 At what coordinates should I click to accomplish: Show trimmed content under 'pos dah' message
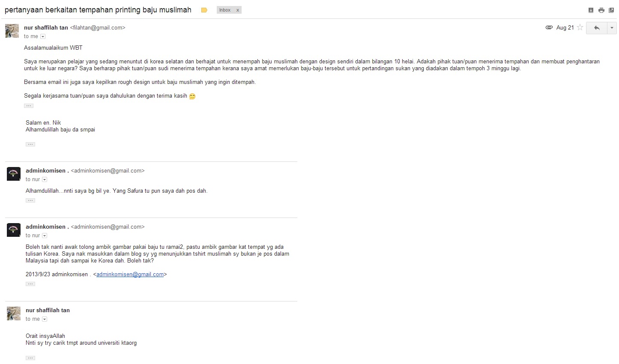[30, 200]
